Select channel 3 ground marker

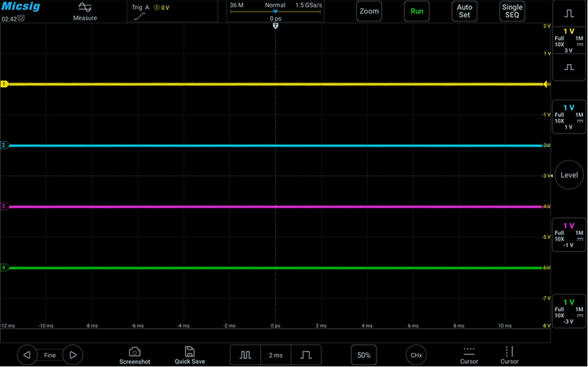coord(5,206)
